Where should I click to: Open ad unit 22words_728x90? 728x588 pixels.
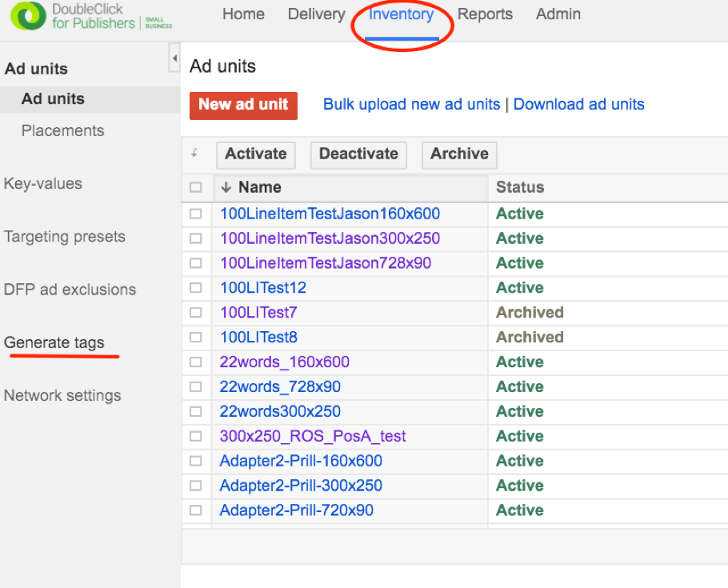(280, 386)
